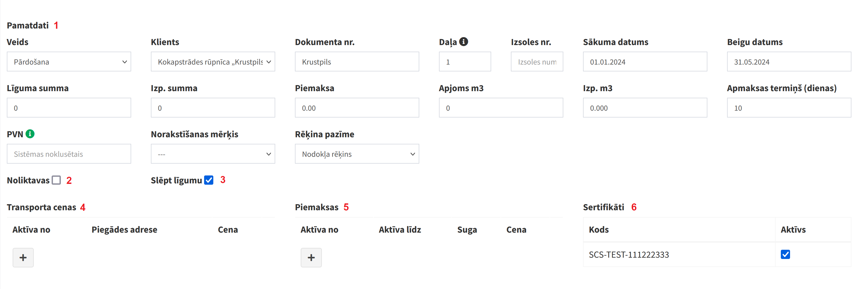
Task: Toggle Aktīvs checkbox for SCS-TEST-111222333
Action: [x=785, y=254]
